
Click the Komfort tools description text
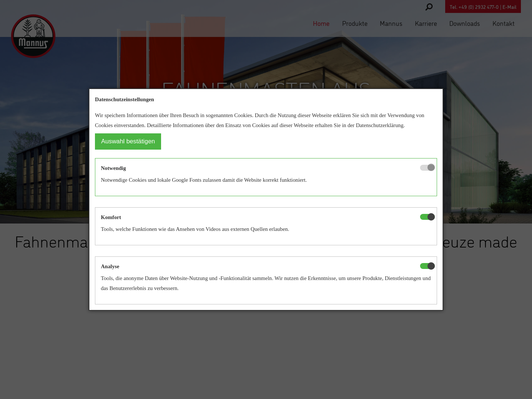195,229
